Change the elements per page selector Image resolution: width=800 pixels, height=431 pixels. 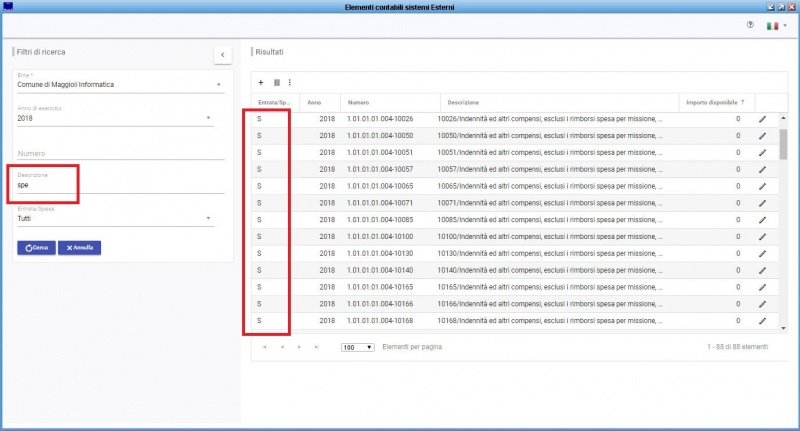coord(357,347)
